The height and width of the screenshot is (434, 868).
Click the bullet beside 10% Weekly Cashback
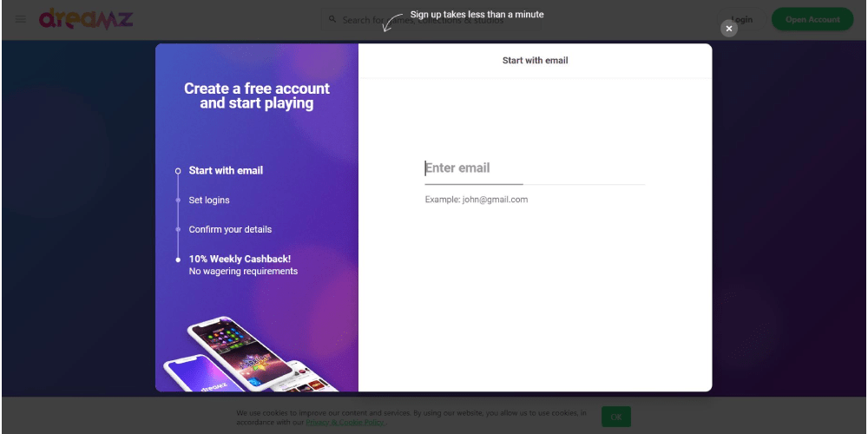(178, 260)
